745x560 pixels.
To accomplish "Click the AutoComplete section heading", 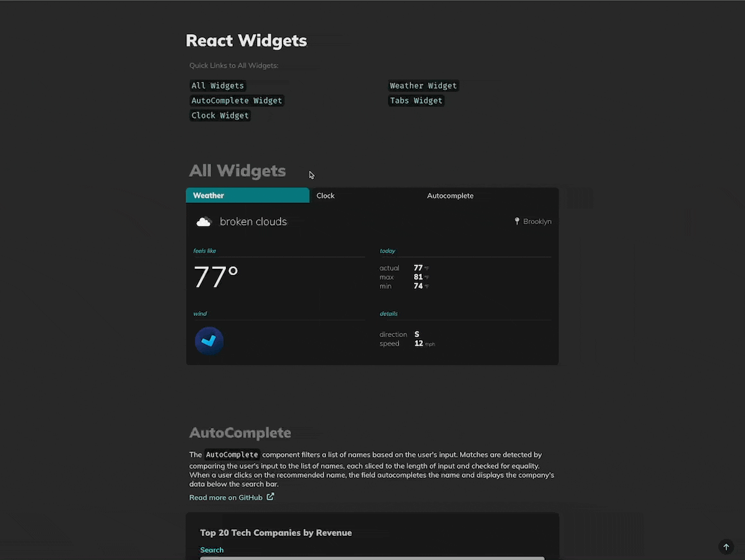I will pyautogui.click(x=240, y=432).
